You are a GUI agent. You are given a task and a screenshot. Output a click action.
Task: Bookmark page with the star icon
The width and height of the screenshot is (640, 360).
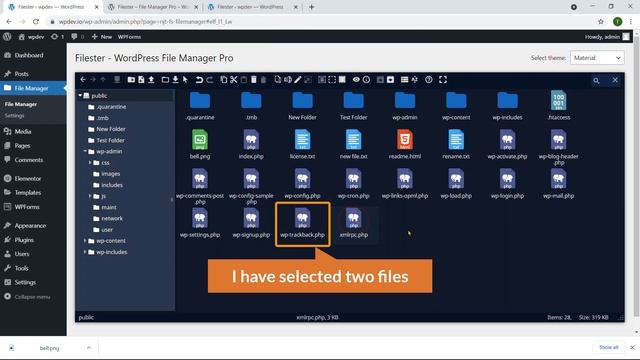[601, 22]
